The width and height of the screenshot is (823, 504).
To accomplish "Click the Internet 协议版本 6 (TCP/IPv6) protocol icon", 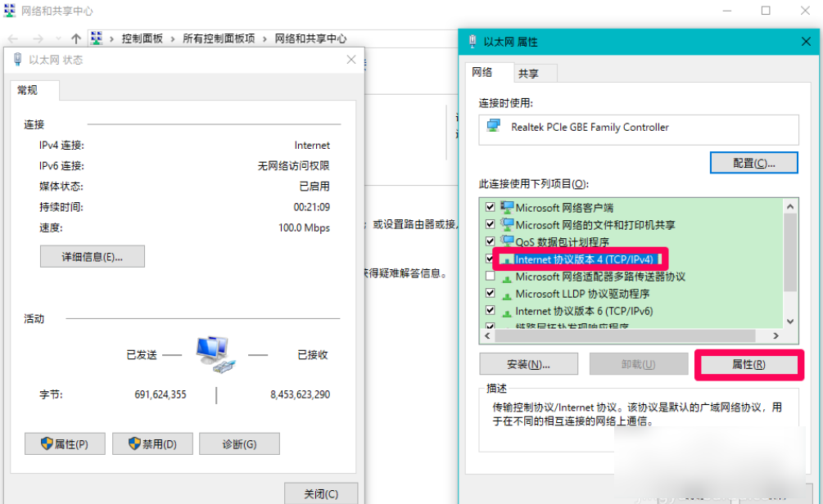I will (509, 310).
